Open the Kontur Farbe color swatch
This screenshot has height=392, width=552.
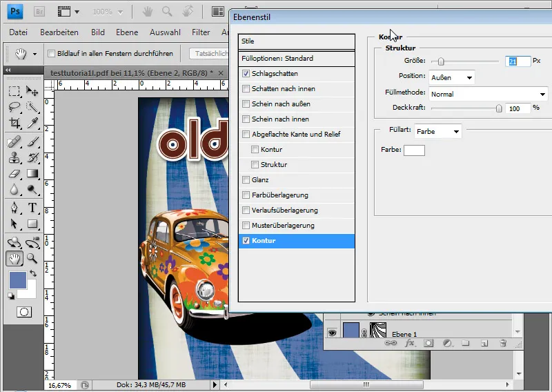tap(415, 150)
